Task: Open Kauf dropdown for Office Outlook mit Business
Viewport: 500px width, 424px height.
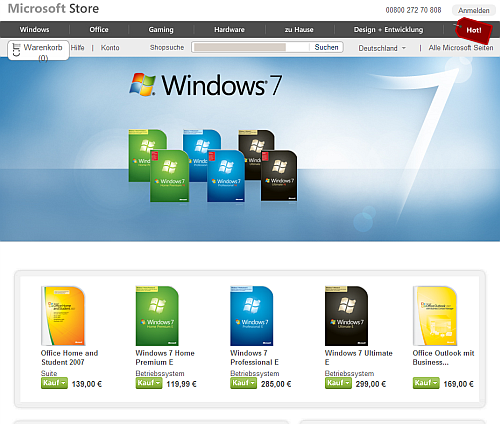Action: click(x=426, y=383)
